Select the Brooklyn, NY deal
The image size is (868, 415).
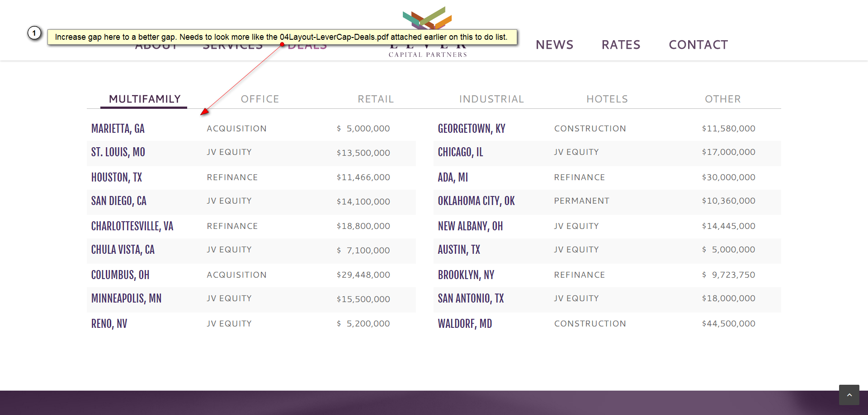pos(466,275)
